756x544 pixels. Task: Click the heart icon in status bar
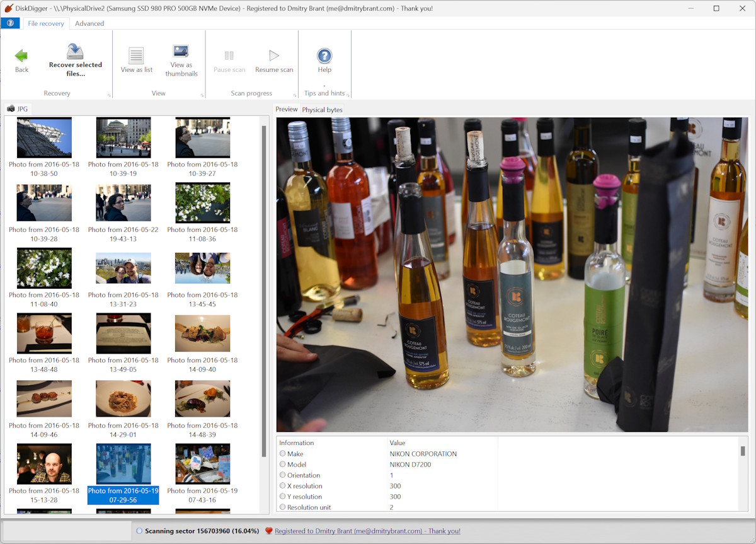tap(268, 531)
